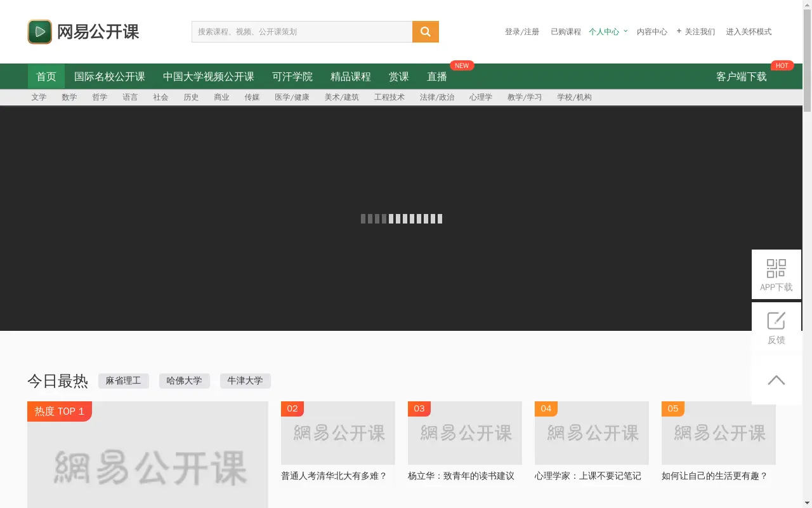Image resolution: width=812 pixels, height=508 pixels.
Task: Select the 医学/健康 category
Action: pos(292,97)
